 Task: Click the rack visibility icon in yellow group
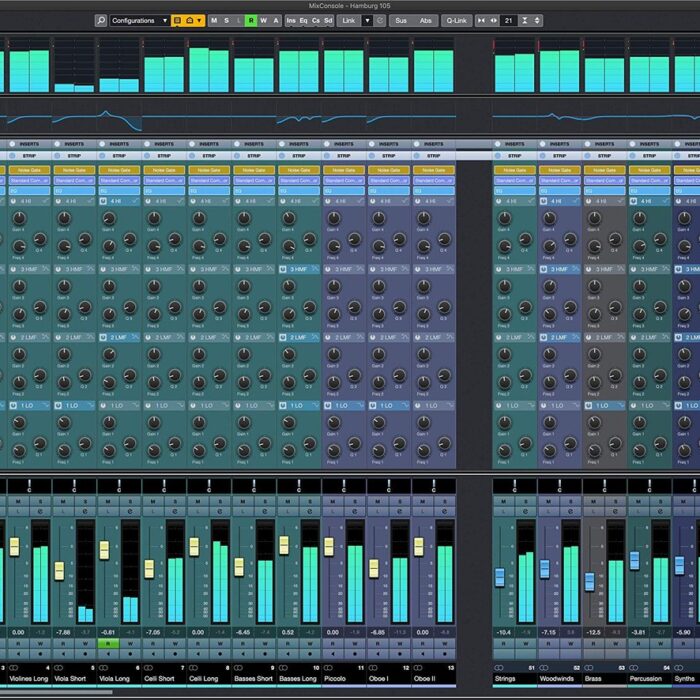(x=177, y=21)
